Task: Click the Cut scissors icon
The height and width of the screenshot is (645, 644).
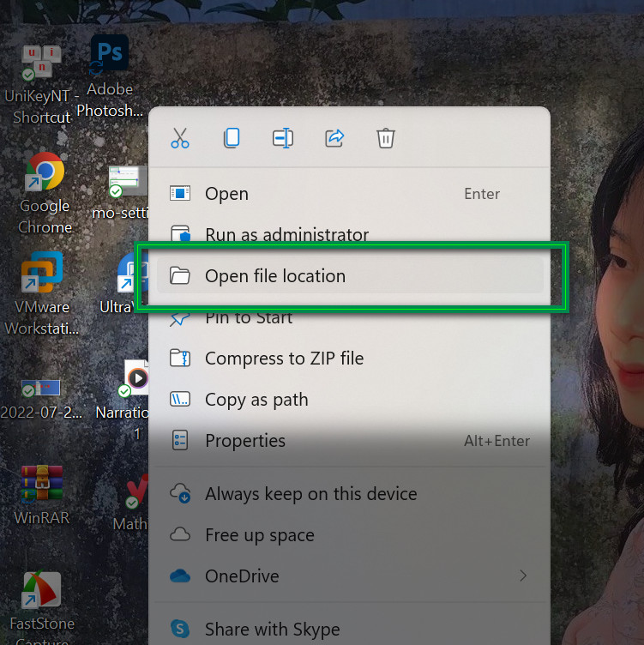Action: click(x=180, y=138)
